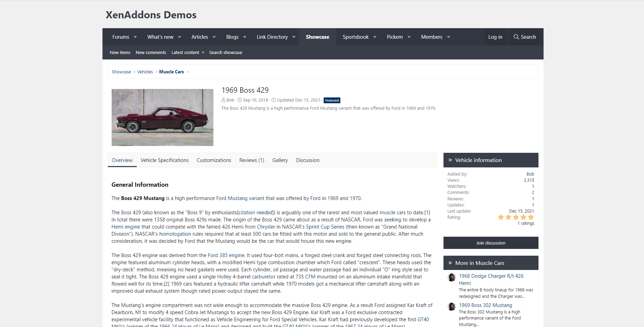Click avatar beside 1968 Dodge Charger
This screenshot has width=644, height=327.
(x=452, y=277)
